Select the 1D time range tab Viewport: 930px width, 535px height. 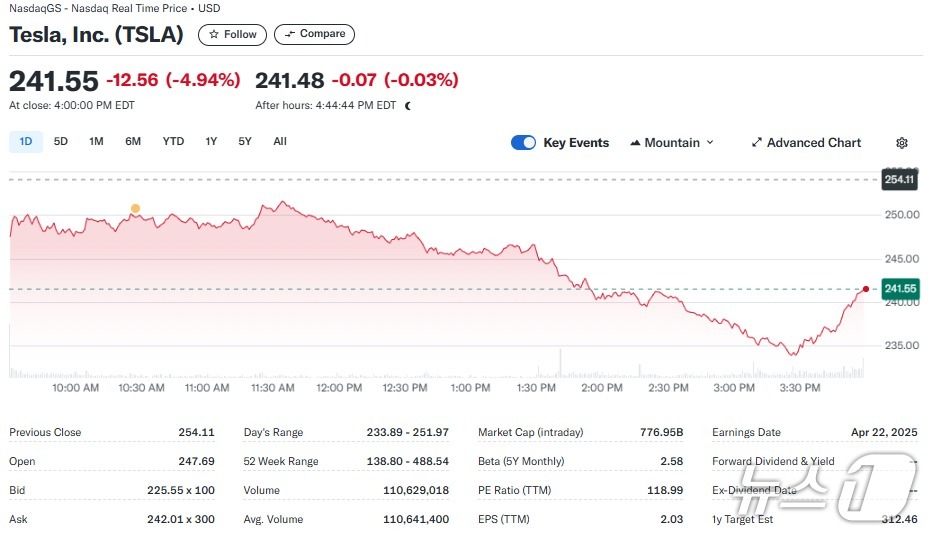point(26,142)
